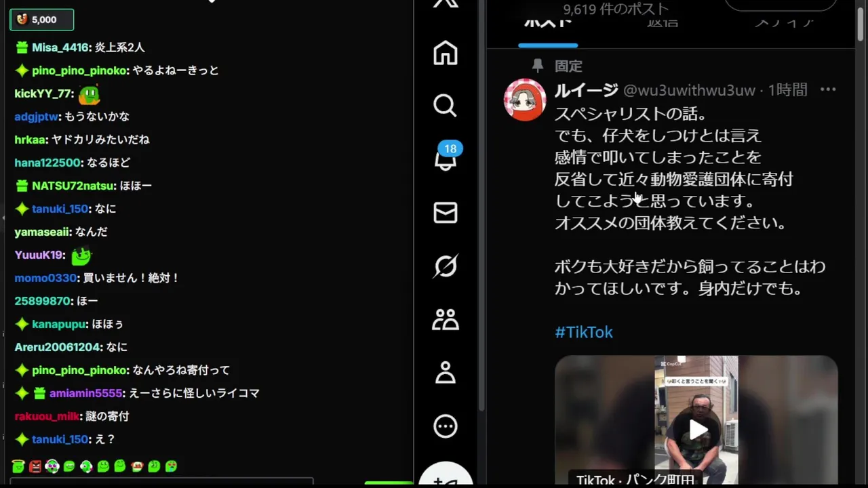
Task: Click username hana122500 in chat
Action: tap(47, 163)
